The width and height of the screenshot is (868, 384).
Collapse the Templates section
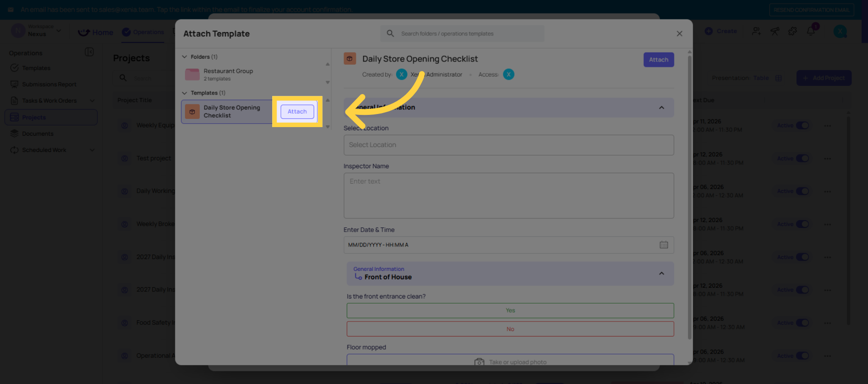(184, 93)
